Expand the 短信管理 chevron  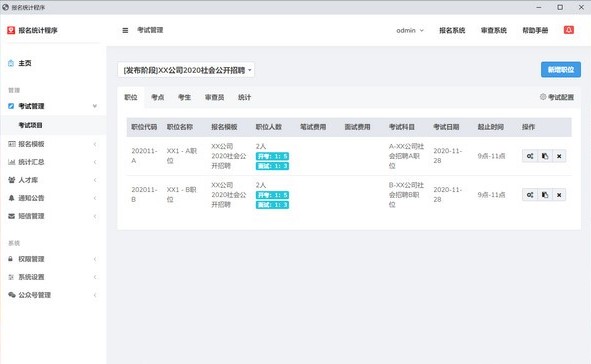pyautogui.click(x=95, y=216)
